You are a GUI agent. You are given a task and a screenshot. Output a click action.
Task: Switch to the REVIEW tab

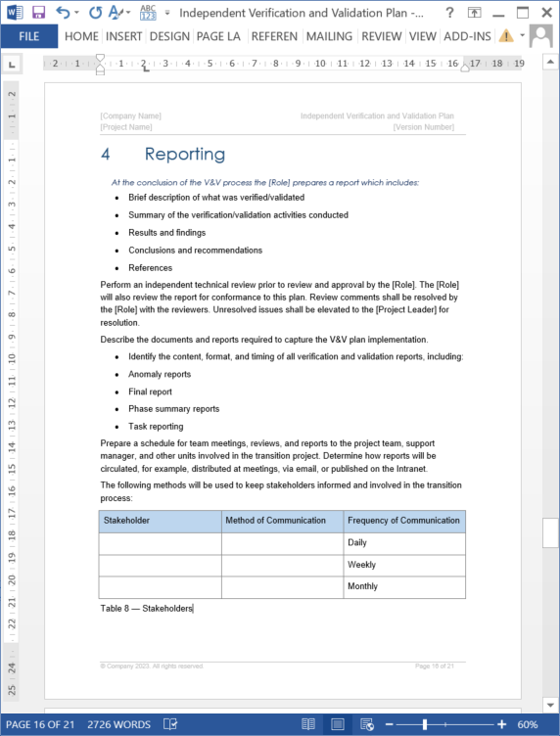coord(382,36)
